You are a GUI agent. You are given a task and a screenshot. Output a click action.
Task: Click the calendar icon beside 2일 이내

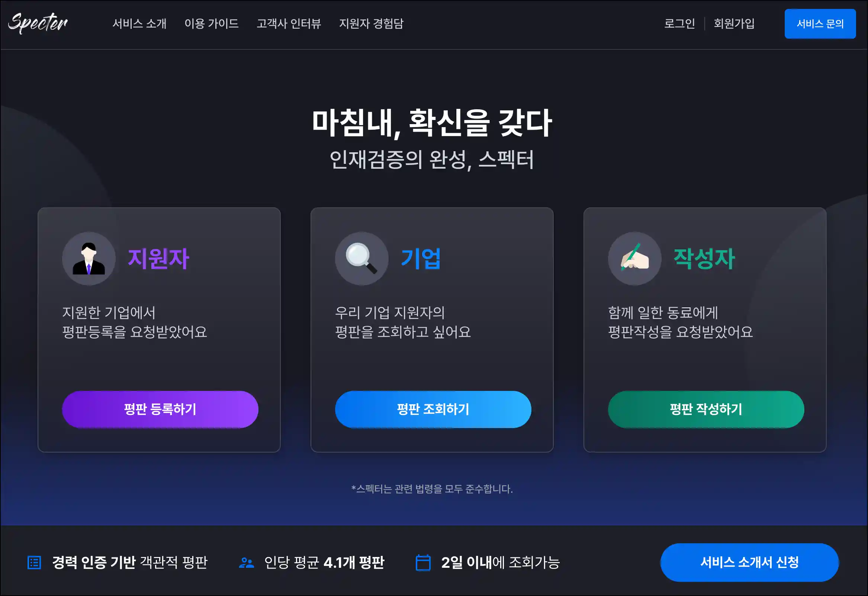coord(423,563)
